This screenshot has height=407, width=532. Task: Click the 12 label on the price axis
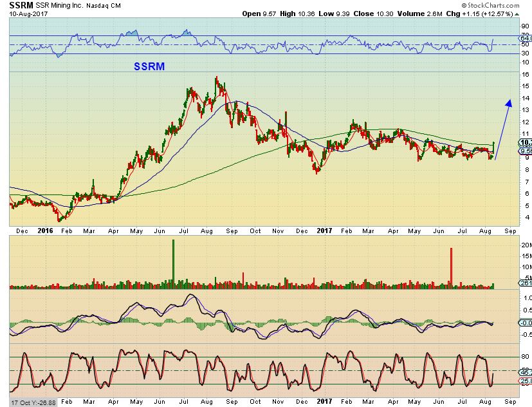coord(526,122)
